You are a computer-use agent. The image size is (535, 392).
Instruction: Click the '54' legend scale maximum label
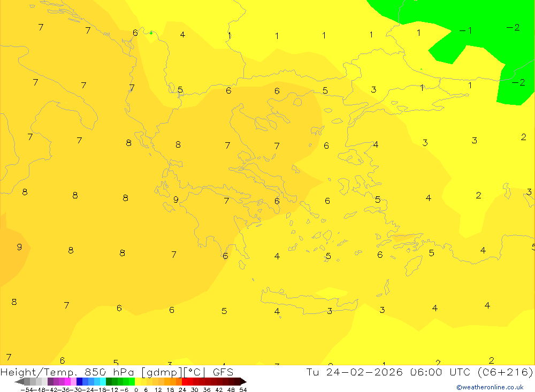pos(243,390)
